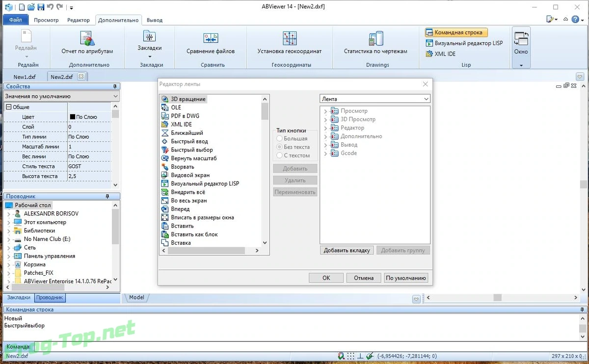
Task: Open XML IDE from the ribbon Lisp group
Action: point(440,54)
